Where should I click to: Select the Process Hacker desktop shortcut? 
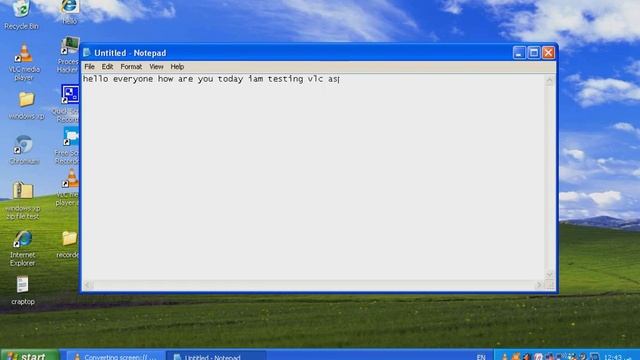point(69,55)
